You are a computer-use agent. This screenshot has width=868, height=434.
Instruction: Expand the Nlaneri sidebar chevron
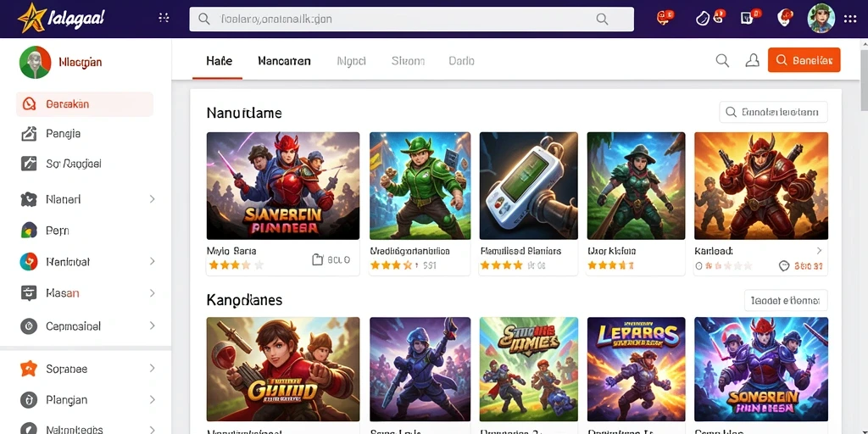153,199
